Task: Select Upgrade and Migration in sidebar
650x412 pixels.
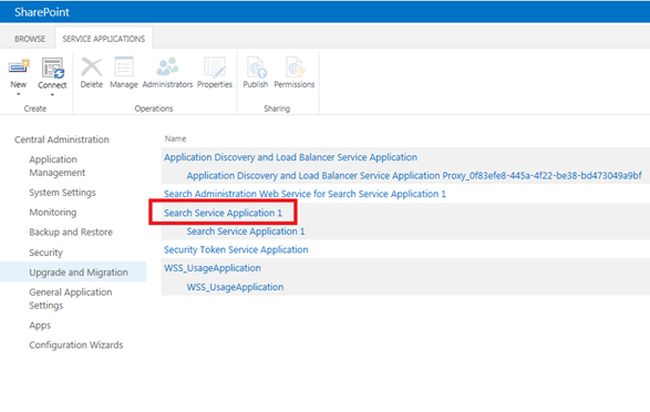Action: [x=78, y=272]
